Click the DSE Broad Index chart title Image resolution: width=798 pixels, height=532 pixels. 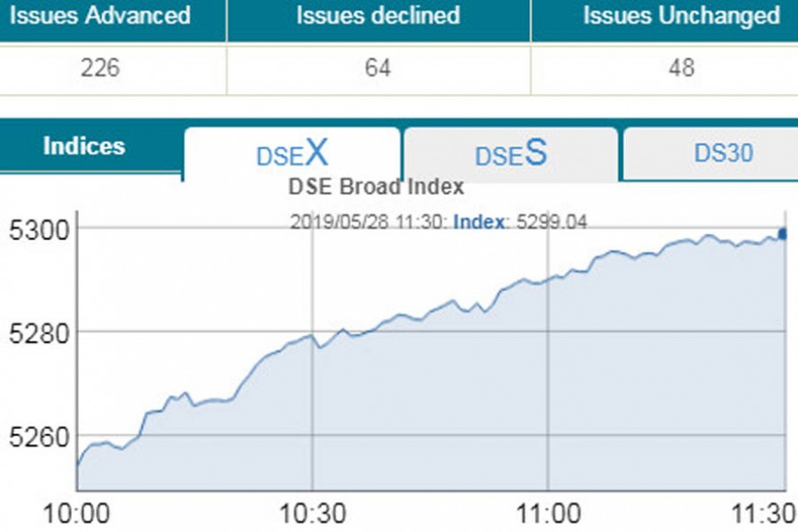point(376,187)
